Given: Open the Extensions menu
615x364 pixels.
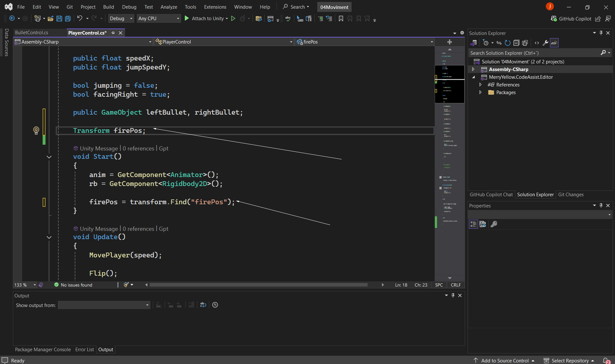Looking at the screenshot, I should click(215, 7).
